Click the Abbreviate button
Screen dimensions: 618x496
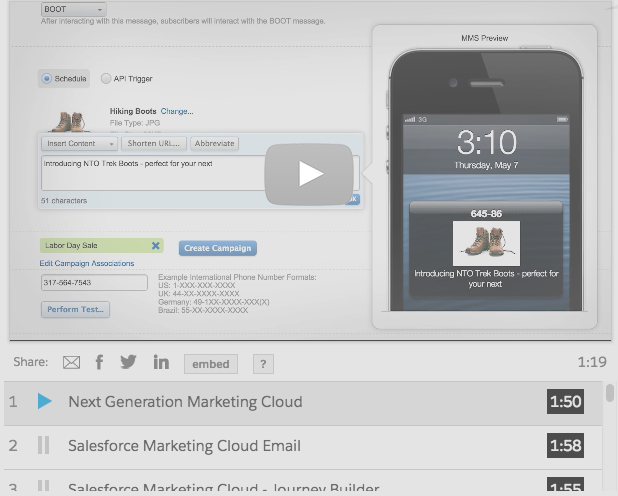coord(214,144)
